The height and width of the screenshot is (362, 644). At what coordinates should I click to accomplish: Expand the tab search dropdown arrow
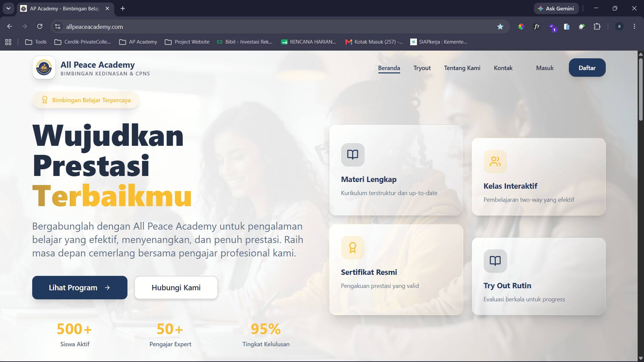click(x=8, y=8)
